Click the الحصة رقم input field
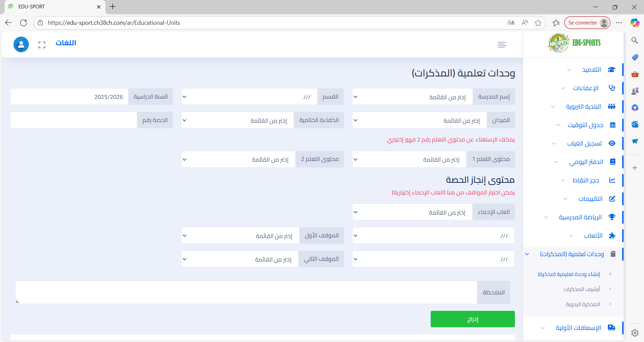Screen dimensions: 644x342 (73, 120)
